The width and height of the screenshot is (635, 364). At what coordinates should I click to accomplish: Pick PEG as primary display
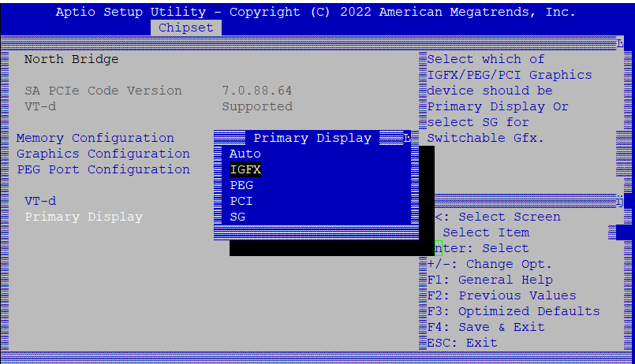tap(241, 185)
